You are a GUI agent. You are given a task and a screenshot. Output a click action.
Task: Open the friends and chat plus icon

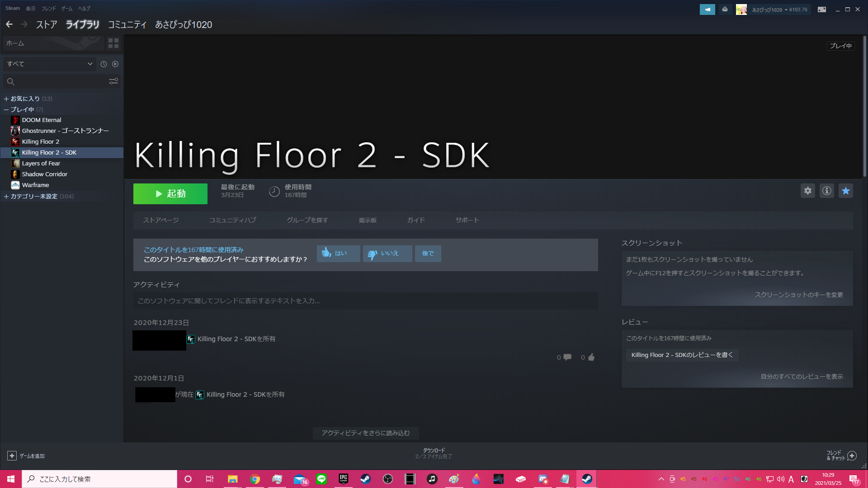point(852,455)
